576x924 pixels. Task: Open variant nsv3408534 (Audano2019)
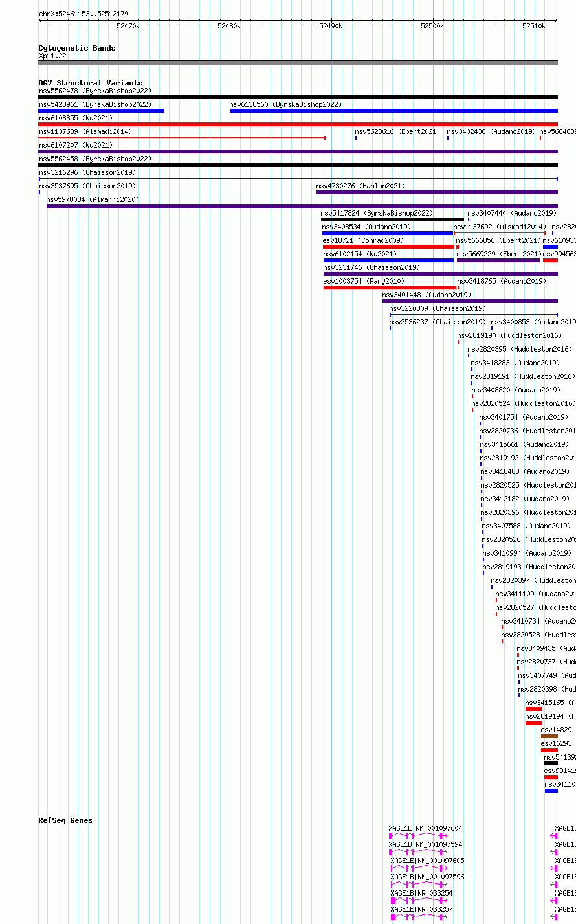(x=366, y=227)
